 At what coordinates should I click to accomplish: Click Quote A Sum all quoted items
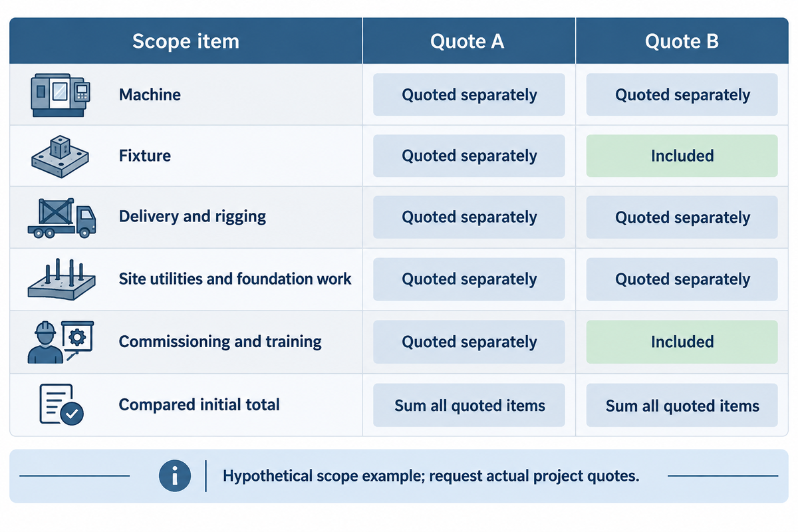[469, 405]
